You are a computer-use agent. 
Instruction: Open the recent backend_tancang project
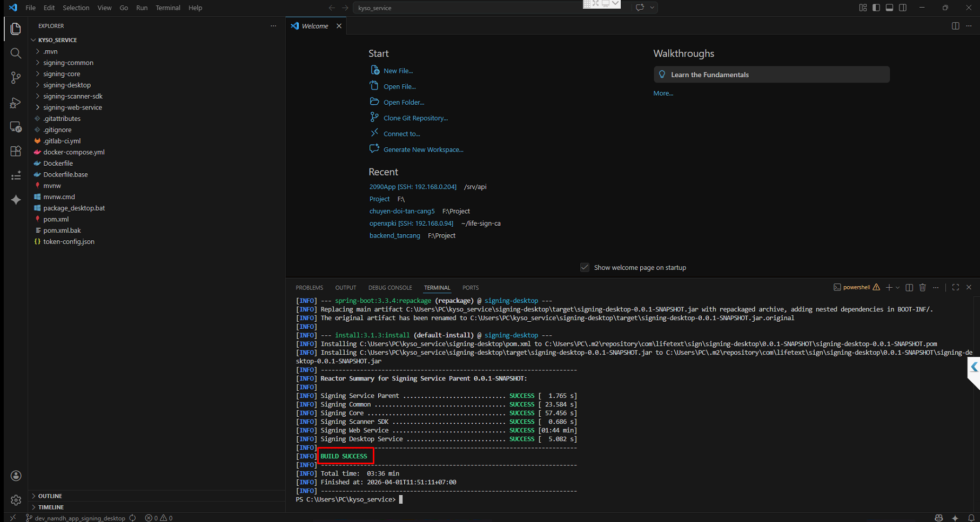tap(394, 236)
